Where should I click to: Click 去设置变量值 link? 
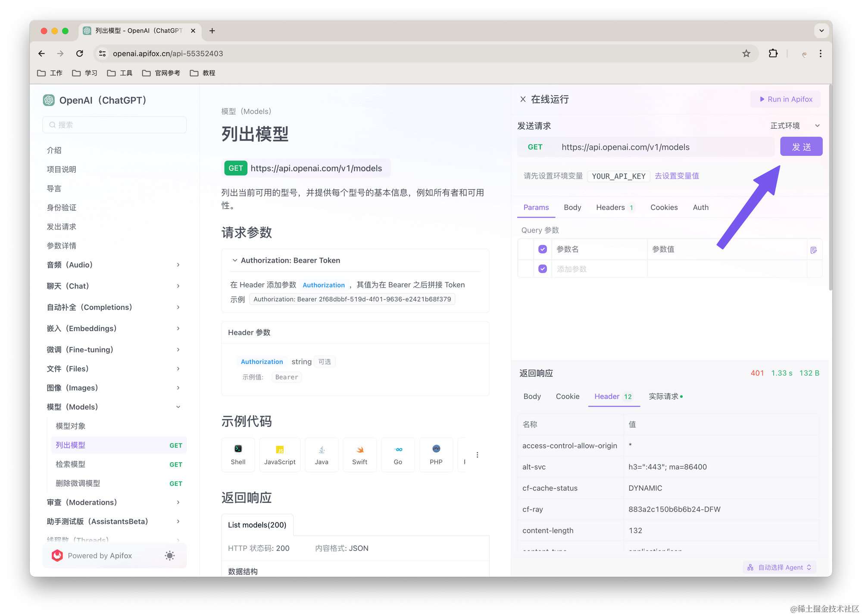coord(677,176)
